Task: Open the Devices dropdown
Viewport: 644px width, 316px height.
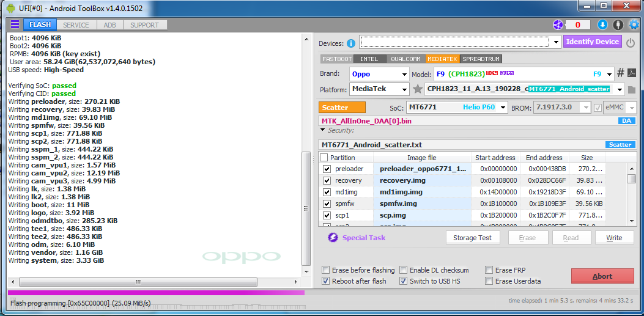Action: click(x=557, y=42)
